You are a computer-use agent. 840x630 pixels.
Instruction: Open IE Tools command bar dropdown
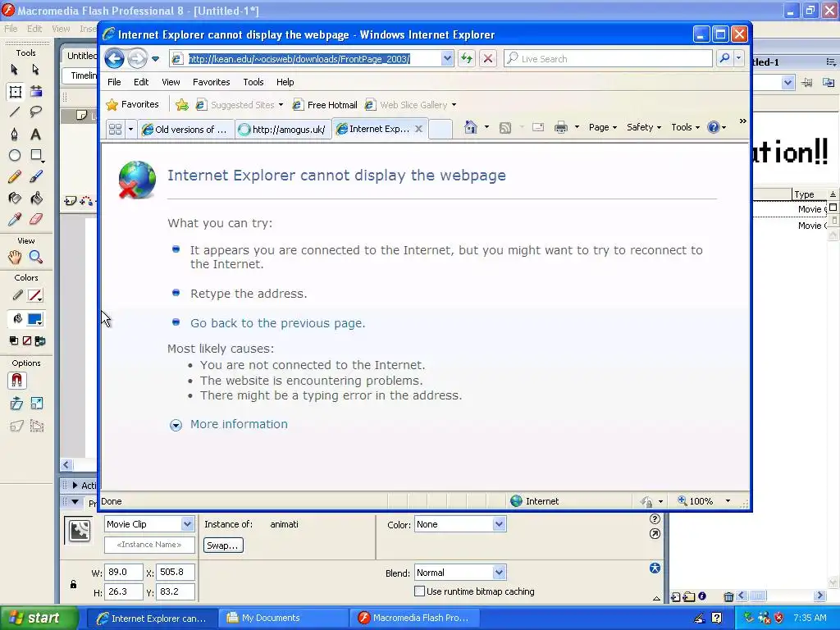click(x=685, y=127)
